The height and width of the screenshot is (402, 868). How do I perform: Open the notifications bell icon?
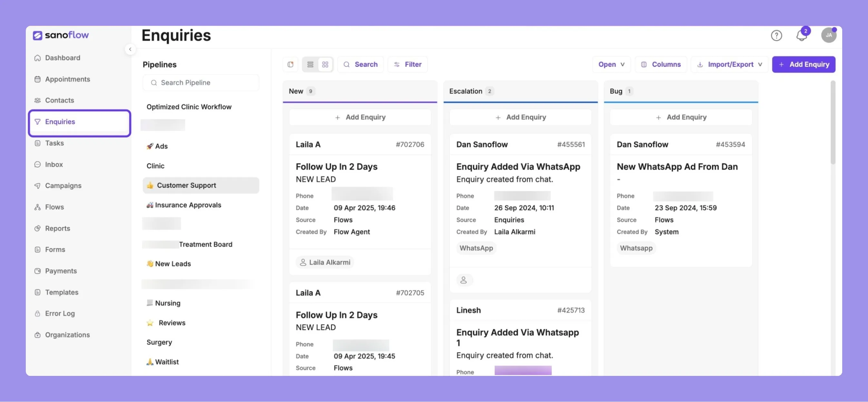(801, 35)
